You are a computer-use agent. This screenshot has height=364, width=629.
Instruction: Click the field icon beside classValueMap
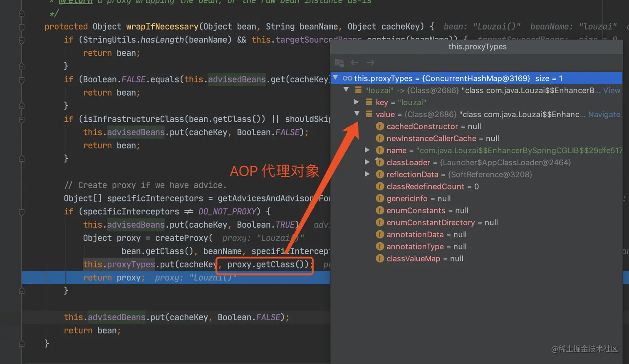380,258
